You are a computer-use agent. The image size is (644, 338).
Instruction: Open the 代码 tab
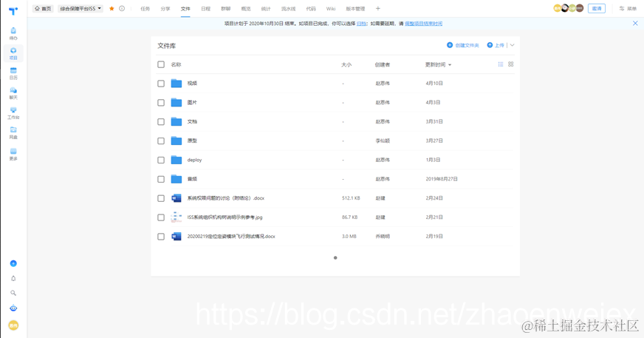(311, 9)
